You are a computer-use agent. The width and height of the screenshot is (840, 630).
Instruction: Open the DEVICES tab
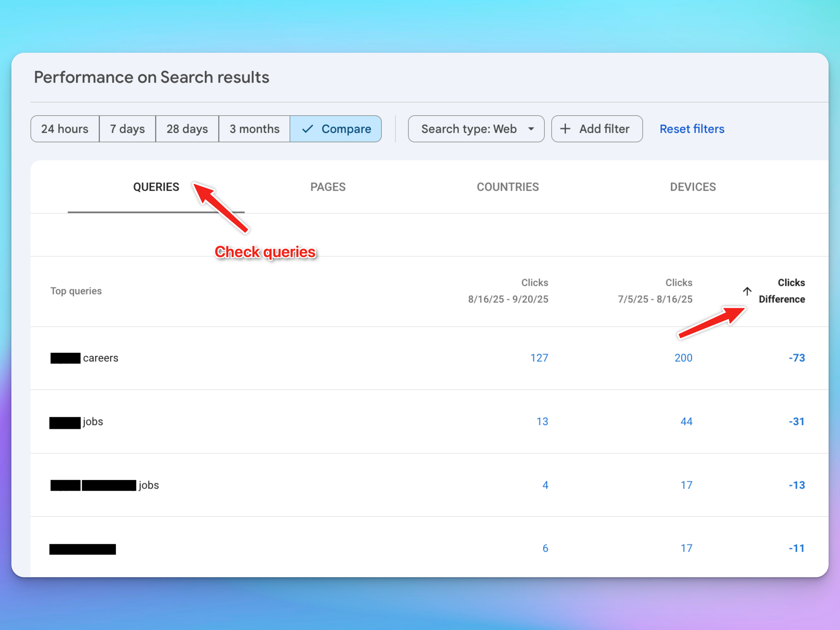coord(693,187)
